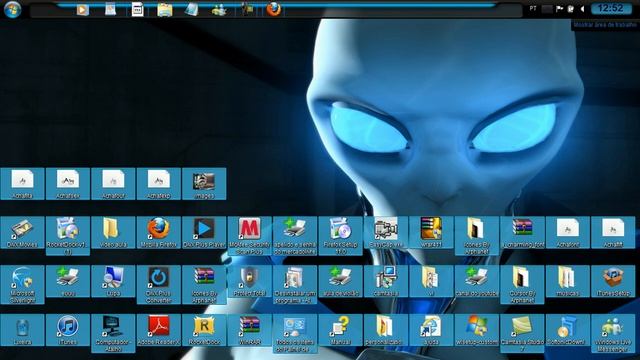Select the Achafsex font file
640x360 pixels.
point(68,184)
